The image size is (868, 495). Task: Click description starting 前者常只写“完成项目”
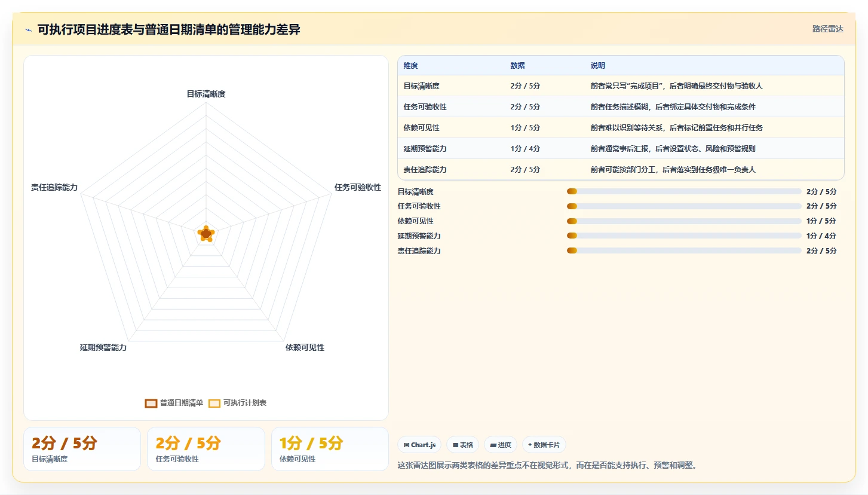click(x=676, y=86)
